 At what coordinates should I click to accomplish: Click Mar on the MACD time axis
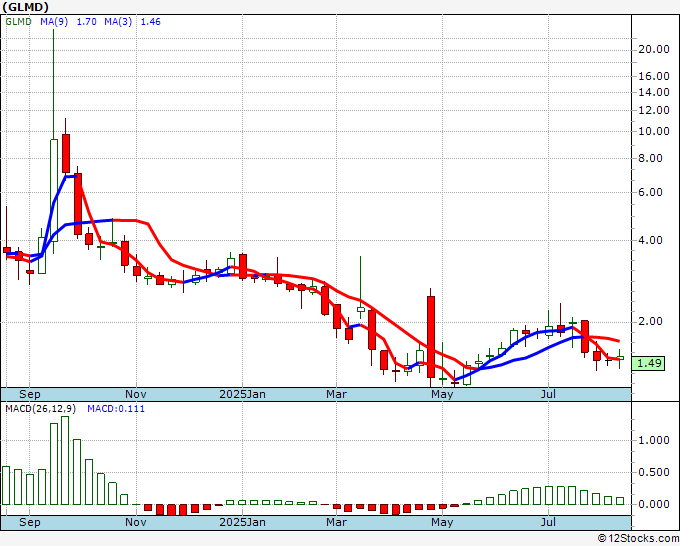pyautogui.click(x=337, y=522)
